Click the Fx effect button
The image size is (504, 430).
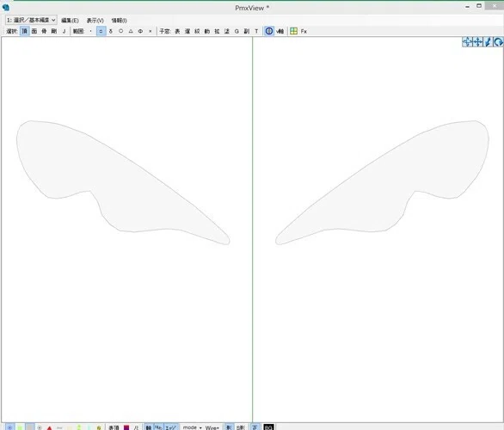tap(304, 31)
